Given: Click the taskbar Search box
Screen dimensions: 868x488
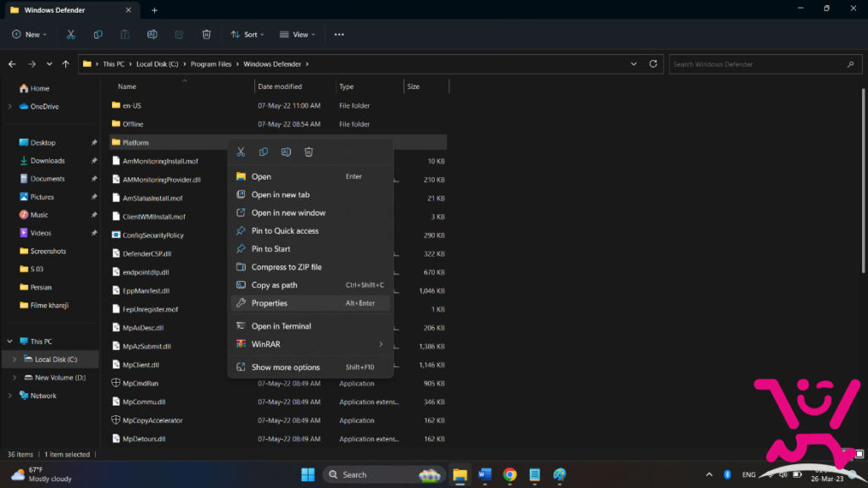Looking at the screenshot, I should pyautogui.click(x=384, y=474).
